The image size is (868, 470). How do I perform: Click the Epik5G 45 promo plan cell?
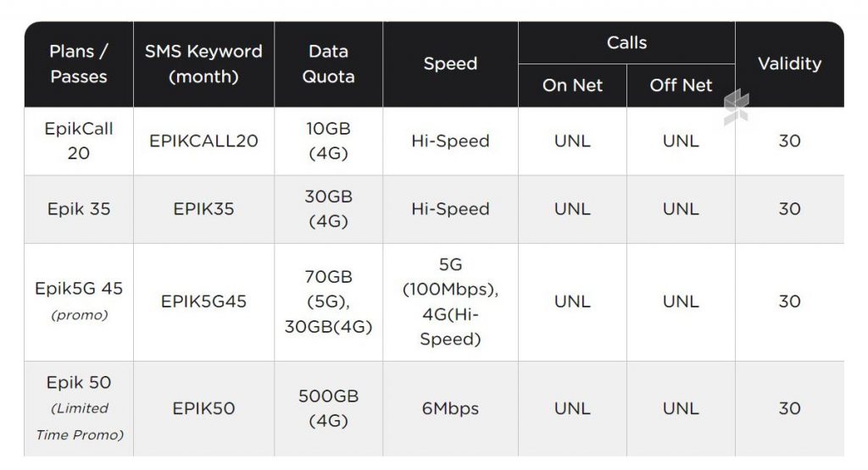click(x=79, y=302)
